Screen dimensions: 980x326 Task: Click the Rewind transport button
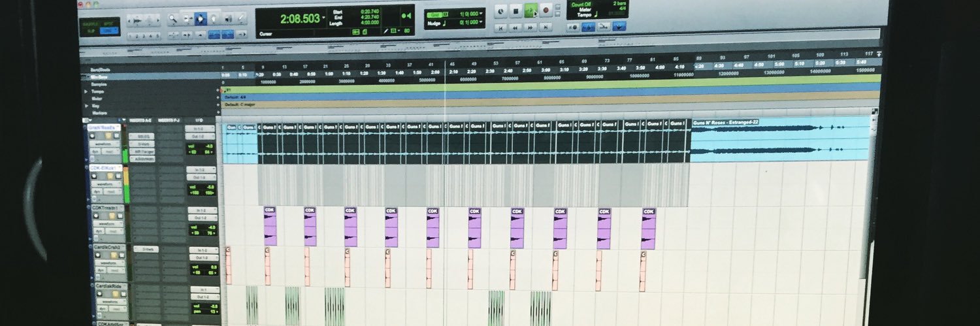(x=515, y=28)
